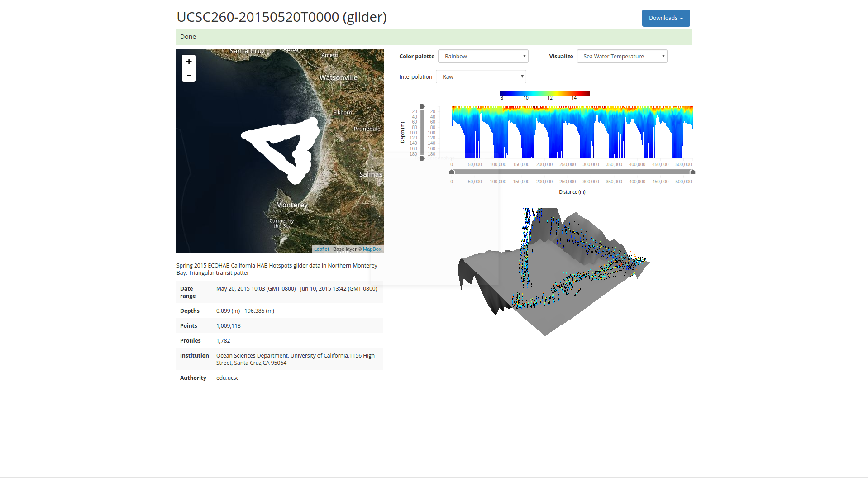Click the MapBox attribution link

372,249
